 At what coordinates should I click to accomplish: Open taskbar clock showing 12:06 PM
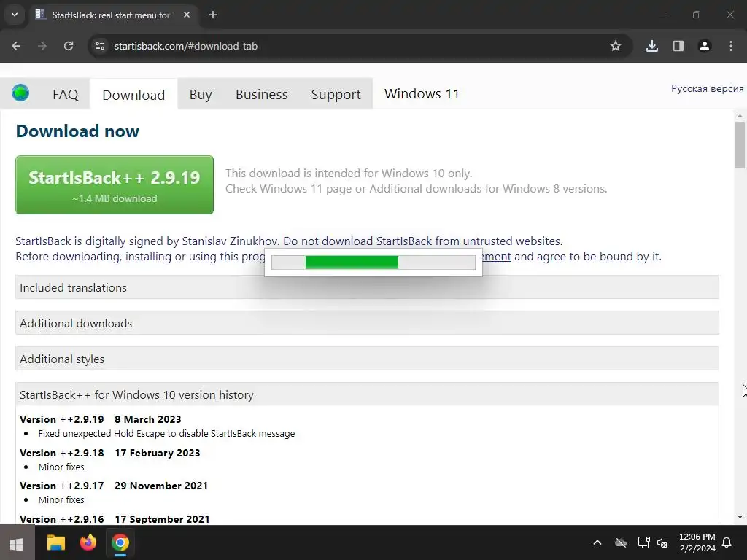[697, 542]
